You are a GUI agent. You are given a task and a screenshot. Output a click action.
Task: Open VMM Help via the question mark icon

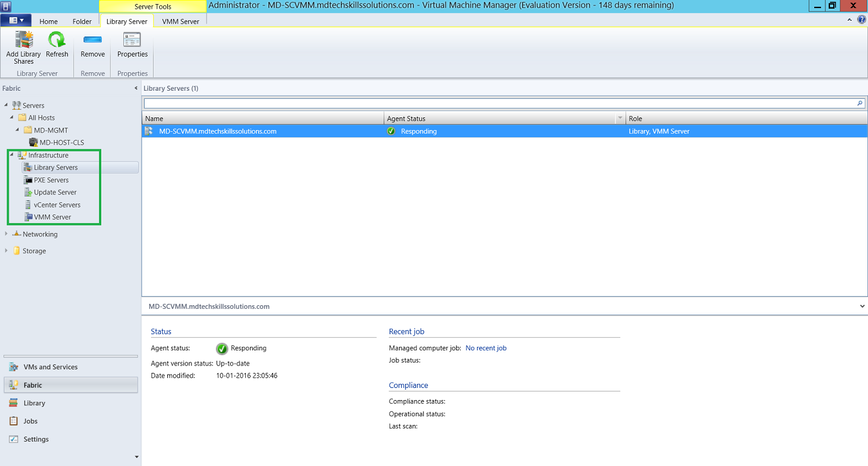[x=862, y=19]
